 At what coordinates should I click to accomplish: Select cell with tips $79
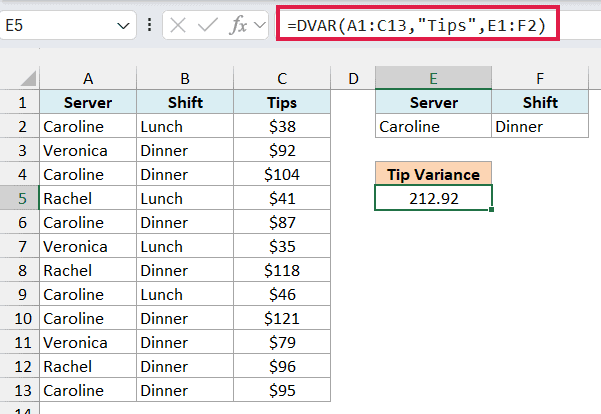[282, 342]
